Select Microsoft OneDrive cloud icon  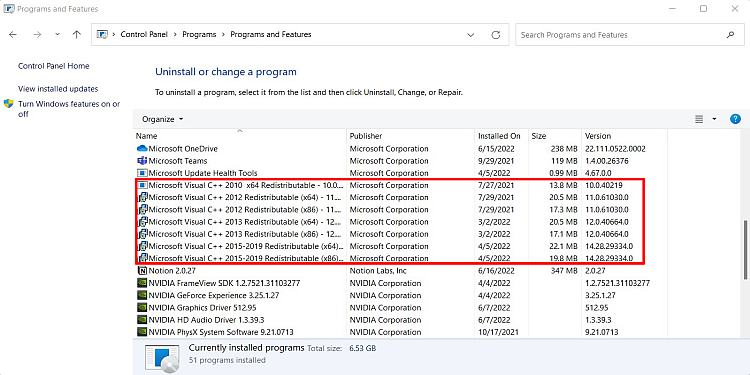142,149
